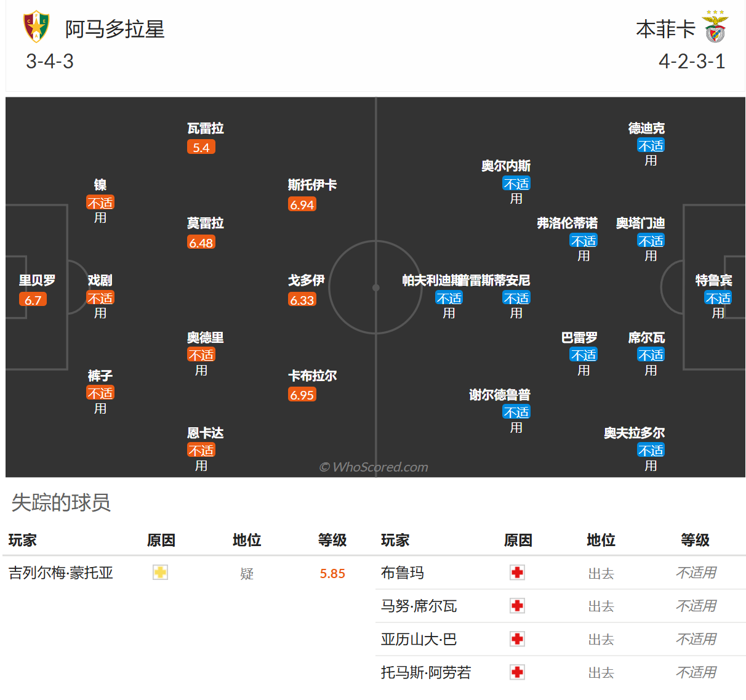Click red injury cross icon for 布鲁玛
The image size is (746, 700).
click(x=517, y=573)
